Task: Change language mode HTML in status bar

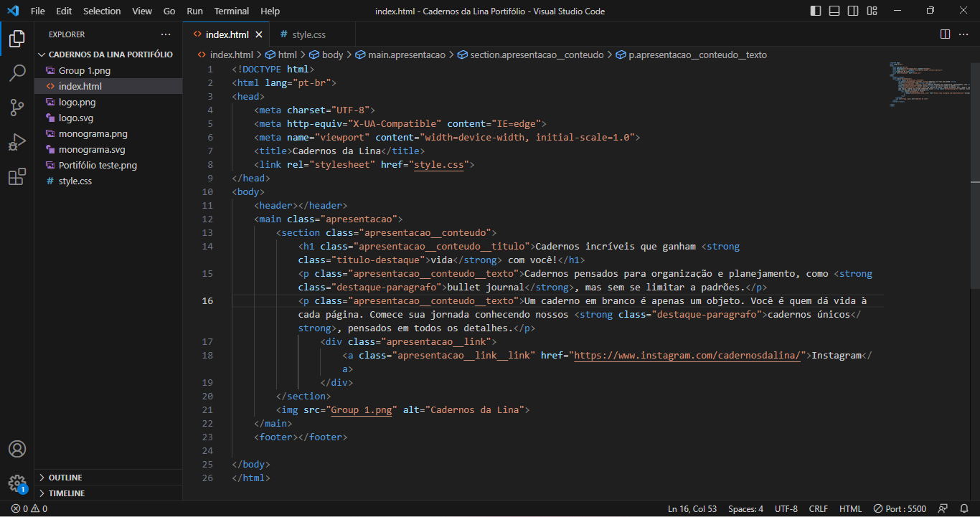Action: pos(851,508)
